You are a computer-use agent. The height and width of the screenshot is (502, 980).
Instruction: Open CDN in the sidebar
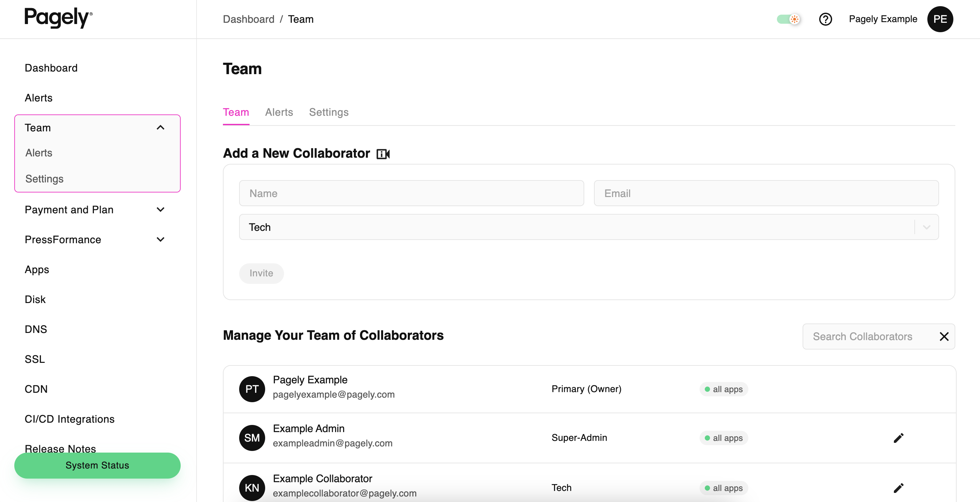[x=36, y=389]
